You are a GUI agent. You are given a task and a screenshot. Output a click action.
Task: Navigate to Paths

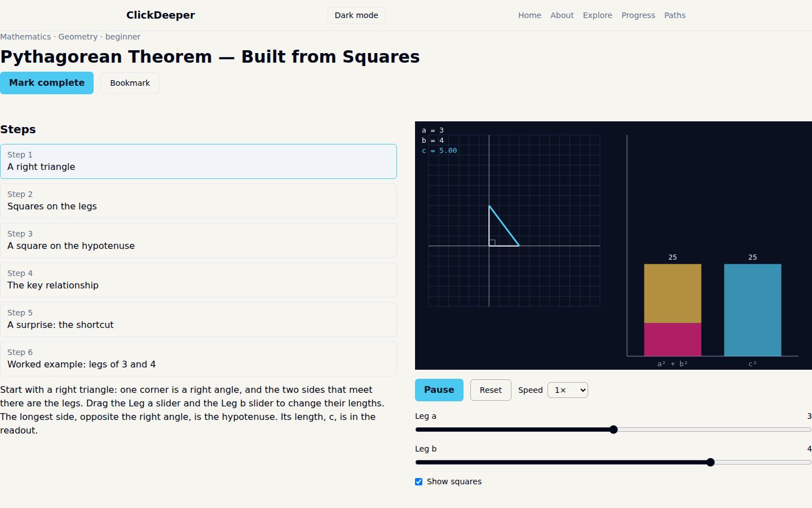coord(674,15)
